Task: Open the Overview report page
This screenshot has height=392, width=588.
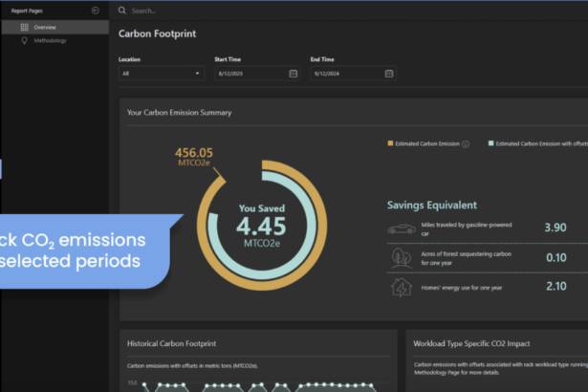Action: coord(55,27)
